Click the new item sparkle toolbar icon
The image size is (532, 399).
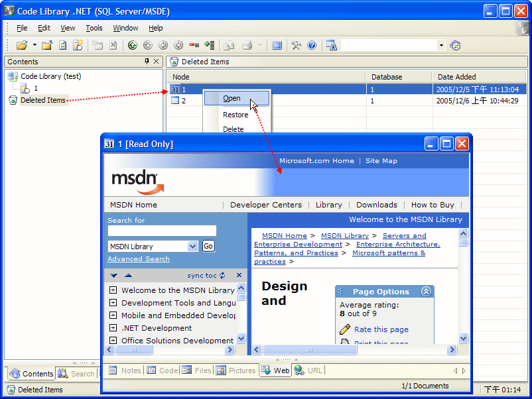point(78,45)
